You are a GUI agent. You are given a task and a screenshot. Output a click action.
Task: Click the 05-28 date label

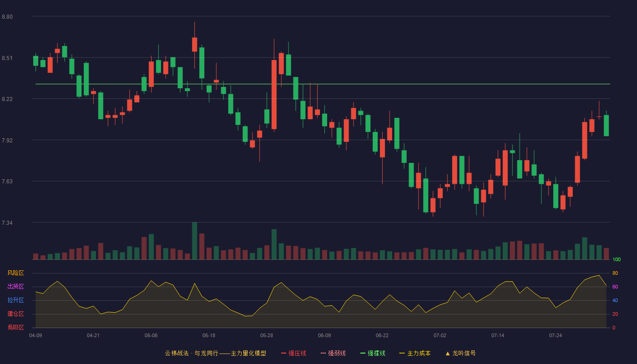(x=267, y=335)
